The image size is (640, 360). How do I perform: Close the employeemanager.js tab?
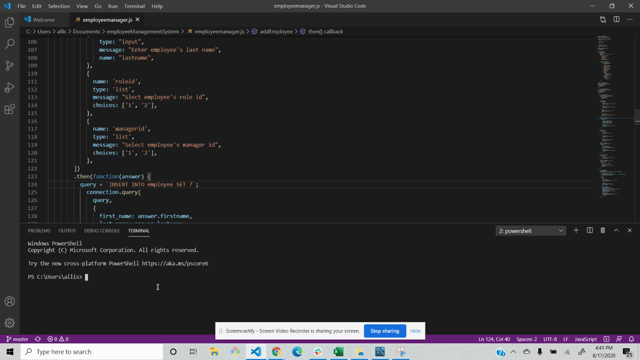pos(138,20)
